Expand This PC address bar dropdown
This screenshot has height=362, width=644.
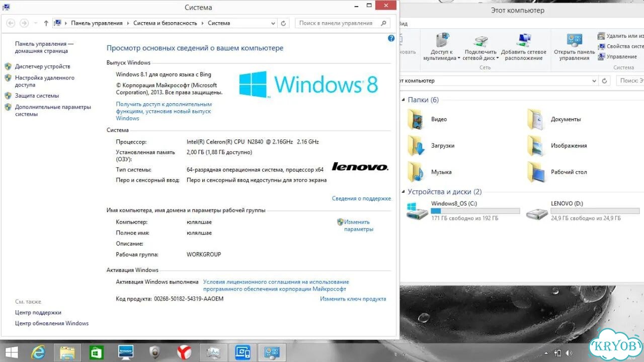click(x=594, y=81)
